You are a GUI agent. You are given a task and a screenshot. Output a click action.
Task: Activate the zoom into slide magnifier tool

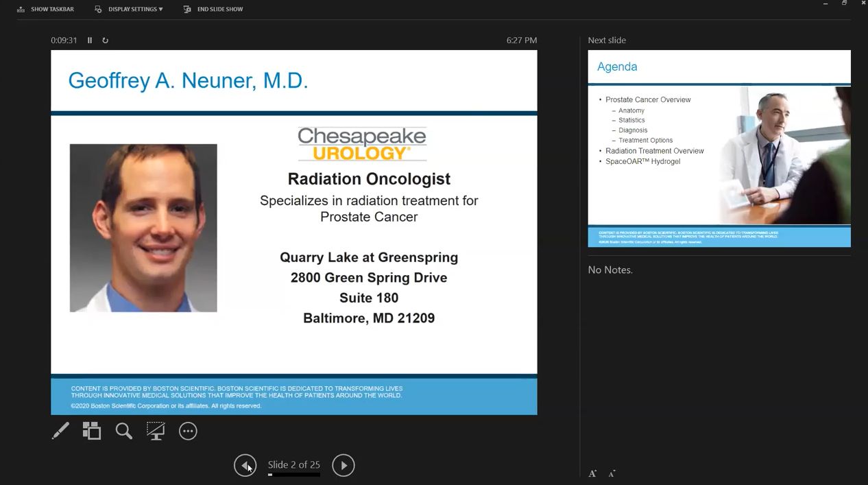[123, 431]
